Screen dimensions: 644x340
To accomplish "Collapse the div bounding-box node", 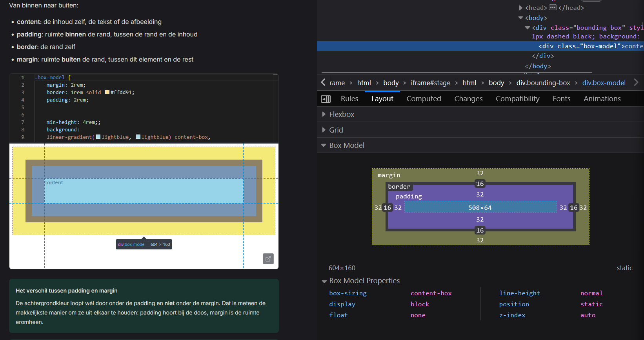I will point(528,28).
